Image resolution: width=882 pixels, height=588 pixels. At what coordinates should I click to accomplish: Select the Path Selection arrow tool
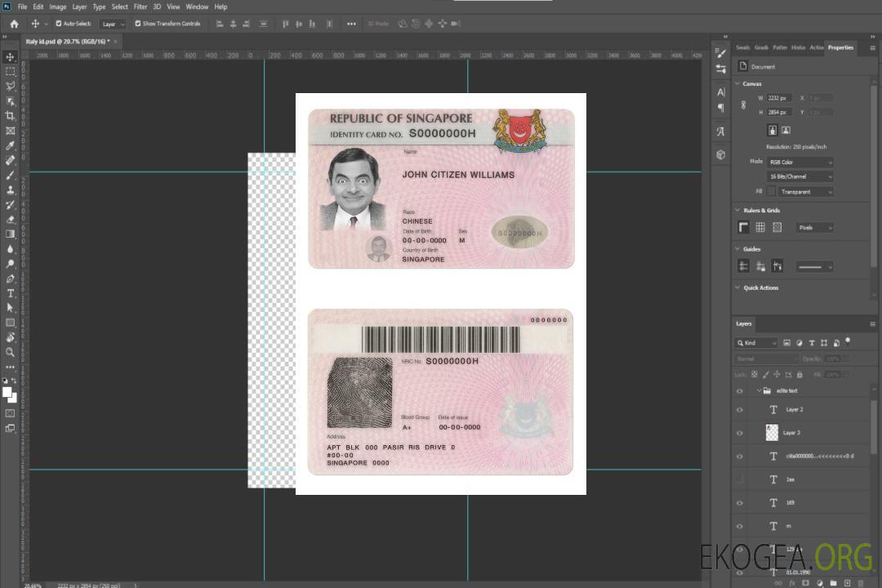tap(10, 308)
